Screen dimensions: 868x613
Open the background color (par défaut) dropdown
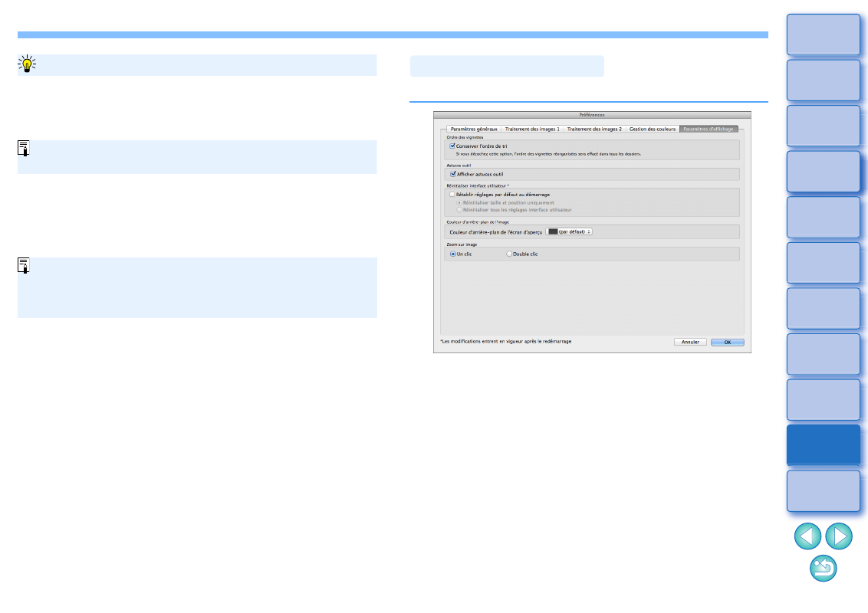tap(569, 232)
